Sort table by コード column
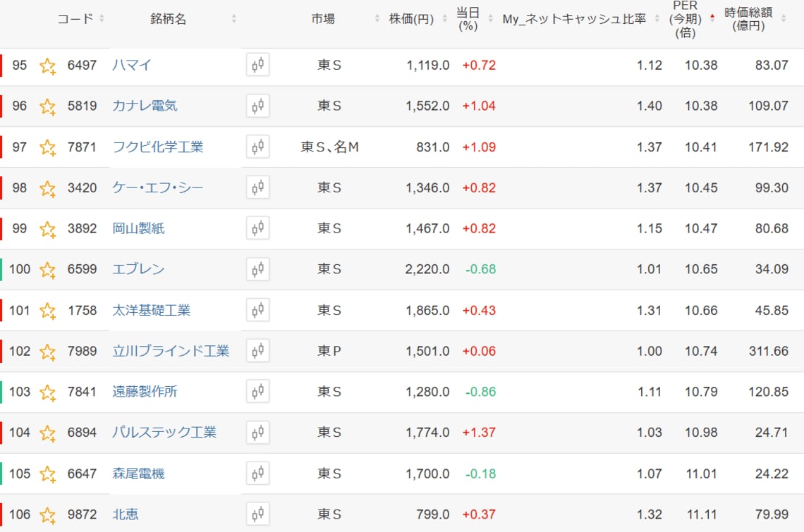 point(75,19)
